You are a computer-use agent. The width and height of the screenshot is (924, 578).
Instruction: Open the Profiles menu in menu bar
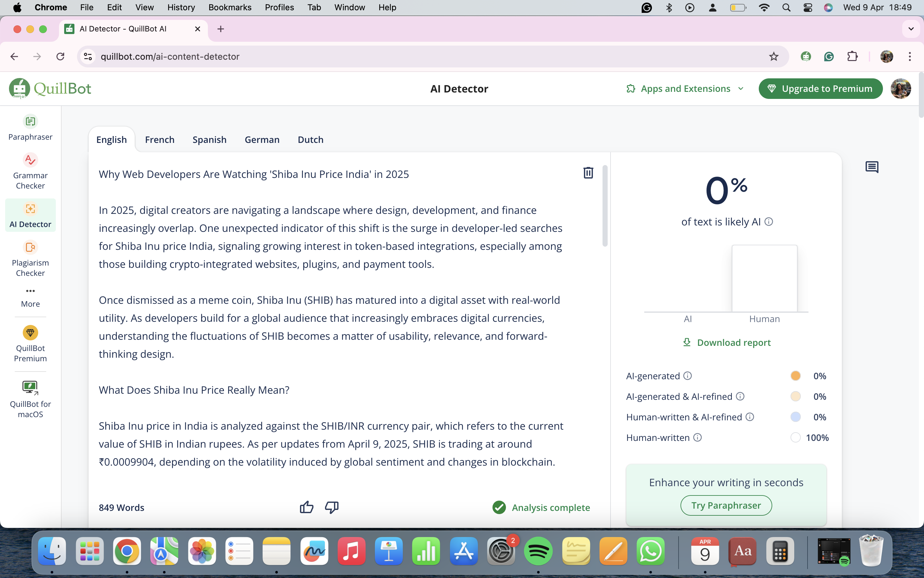(279, 8)
